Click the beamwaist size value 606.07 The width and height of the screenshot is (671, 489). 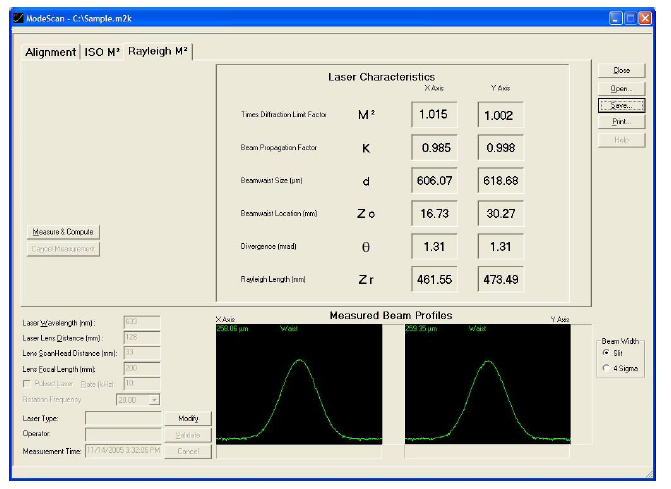click(x=434, y=181)
